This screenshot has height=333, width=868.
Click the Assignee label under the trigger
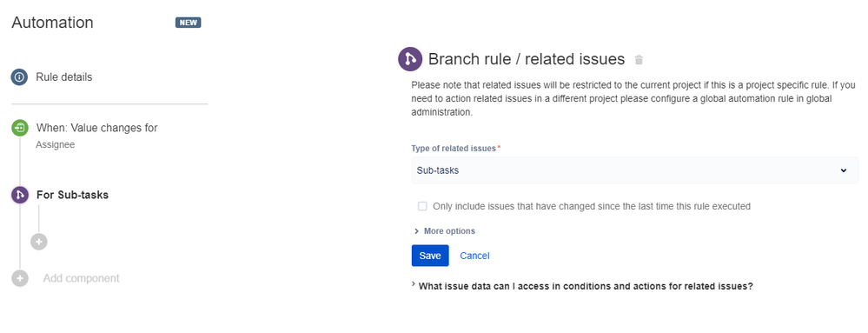[x=56, y=145]
